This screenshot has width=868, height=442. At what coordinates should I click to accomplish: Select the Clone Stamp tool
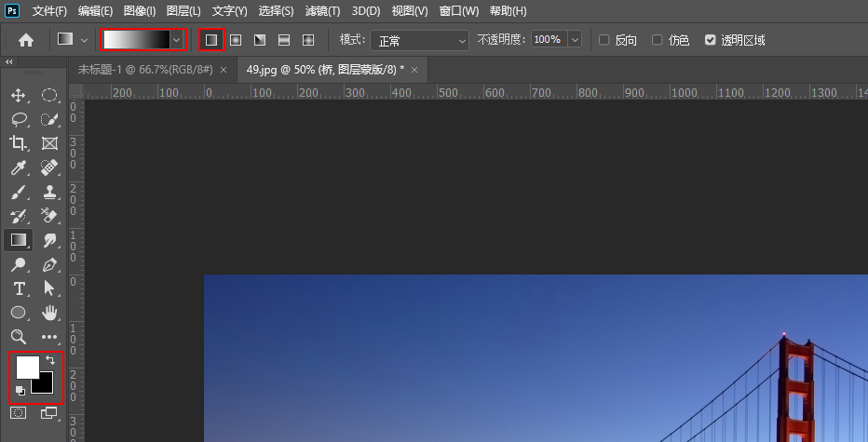(49, 192)
